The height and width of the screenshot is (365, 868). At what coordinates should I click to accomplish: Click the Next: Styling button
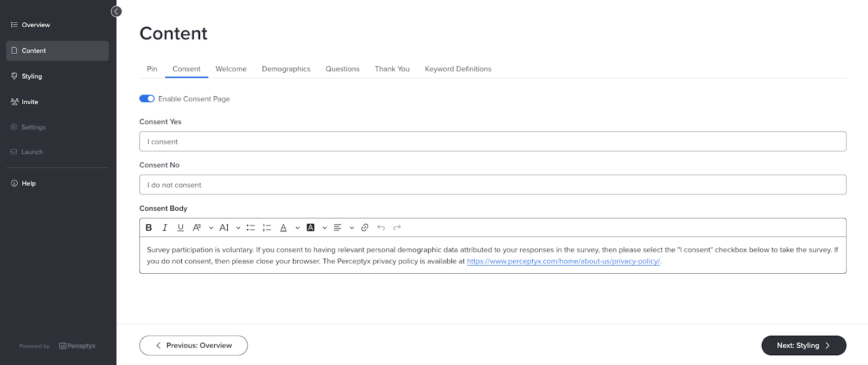pos(804,345)
